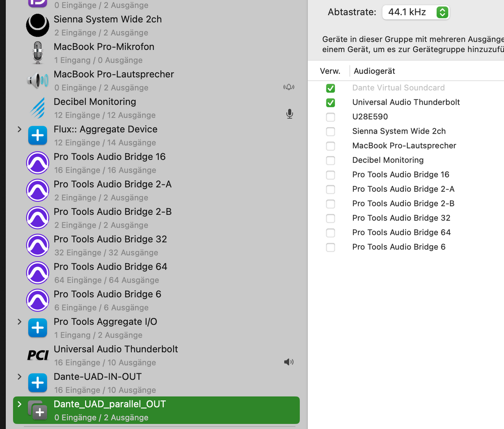Image resolution: width=504 pixels, height=429 pixels.
Task: Click the MacBook Pro-Lautsprecher speaker device icon
Action: [38, 80]
